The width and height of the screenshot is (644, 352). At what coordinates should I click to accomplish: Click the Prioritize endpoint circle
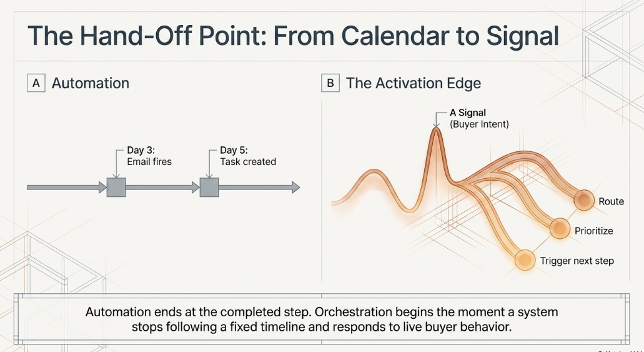click(560, 229)
